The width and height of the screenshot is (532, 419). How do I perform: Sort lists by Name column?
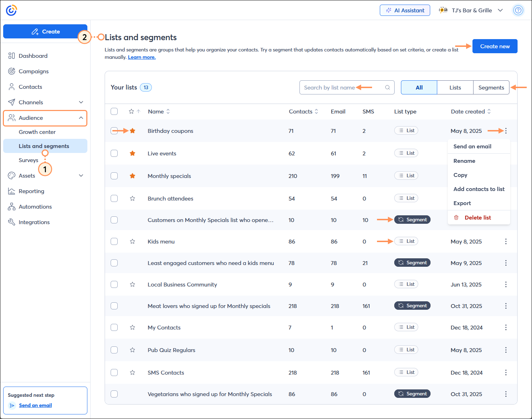[x=159, y=111]
